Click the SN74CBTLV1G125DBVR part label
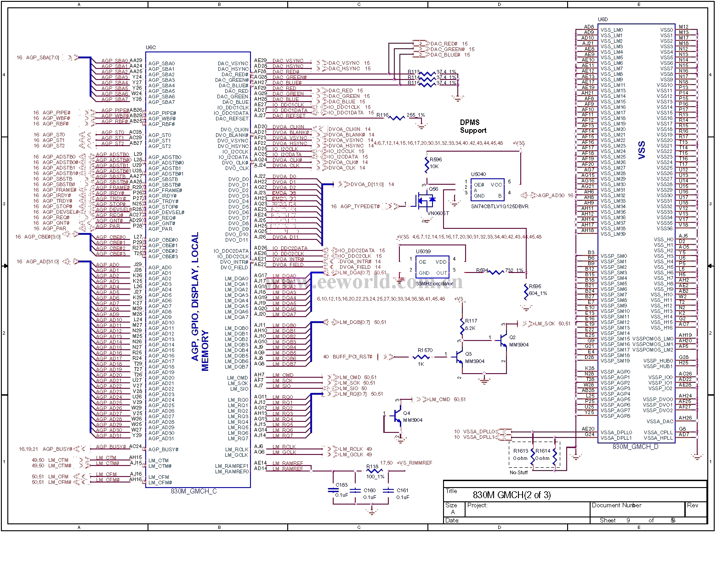 [500, 206]
